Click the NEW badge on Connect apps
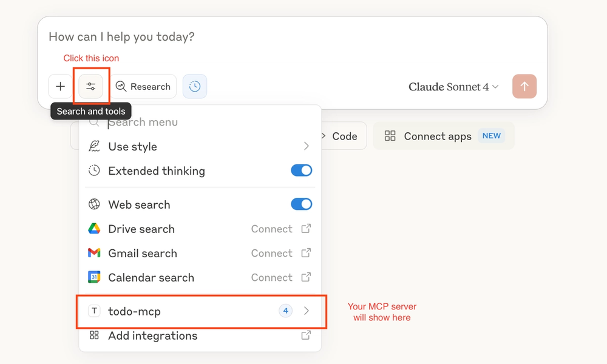Viewport: 607px width, 364px height. coord(491,136)
